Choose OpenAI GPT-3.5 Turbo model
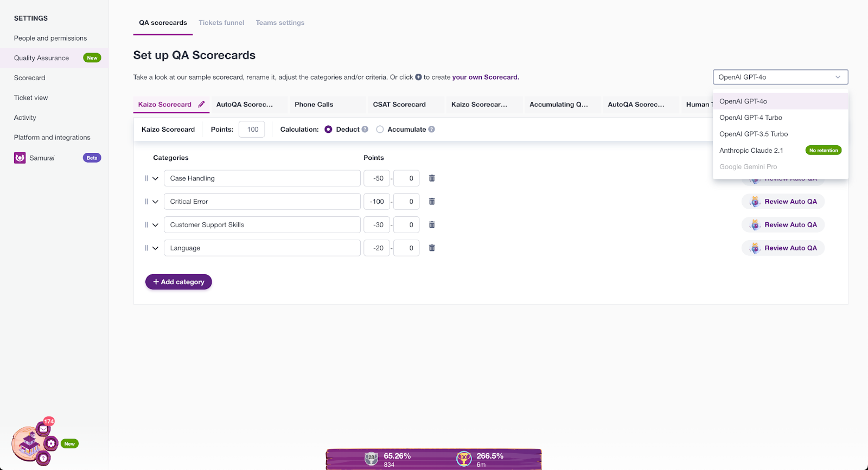This screenshot has height=470, width=868. click(x=780, y=134)
